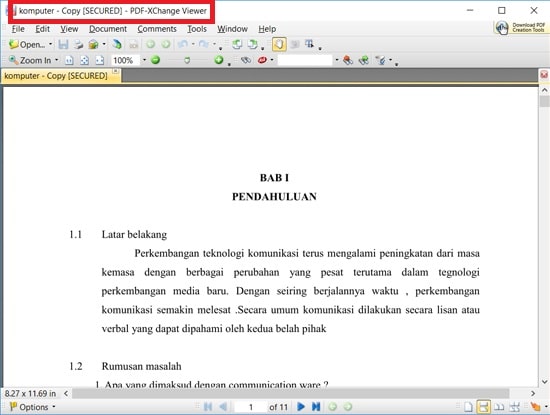Click the vertical scrollbar down arrow
This screenshot has width=550, height=415.
pyautogui.click(x=544, y=382)
